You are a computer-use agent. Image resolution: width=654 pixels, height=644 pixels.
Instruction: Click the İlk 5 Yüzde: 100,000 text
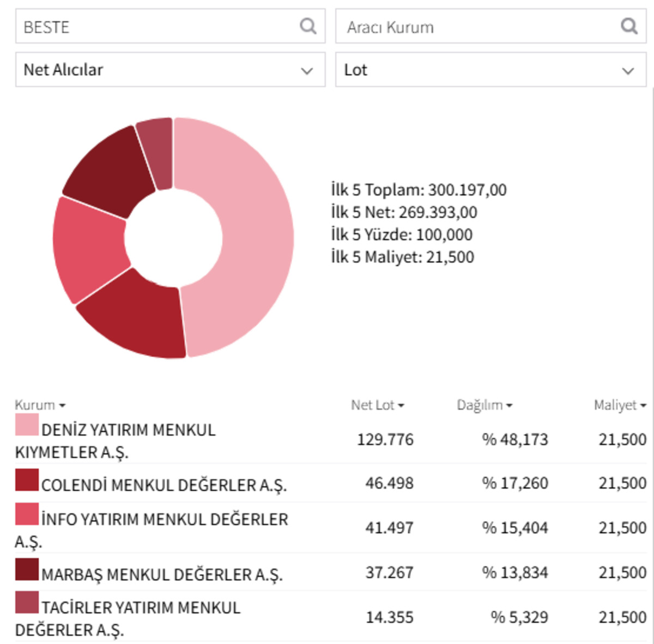[x=402, y=234]
